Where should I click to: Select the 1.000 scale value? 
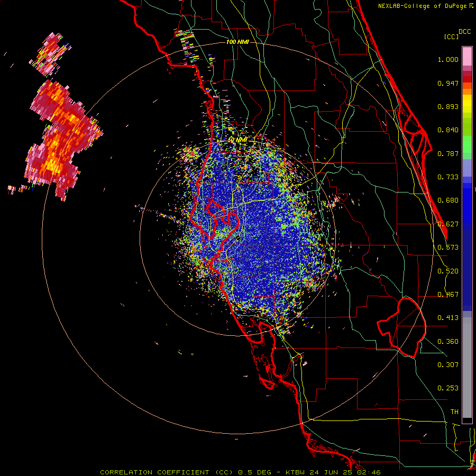[448, 59]
